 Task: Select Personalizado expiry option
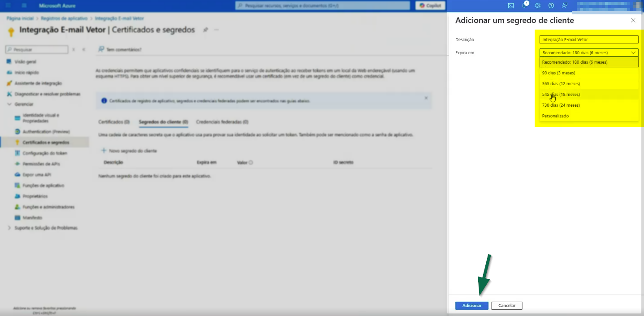pyautogui.click(x=589, y=116)
